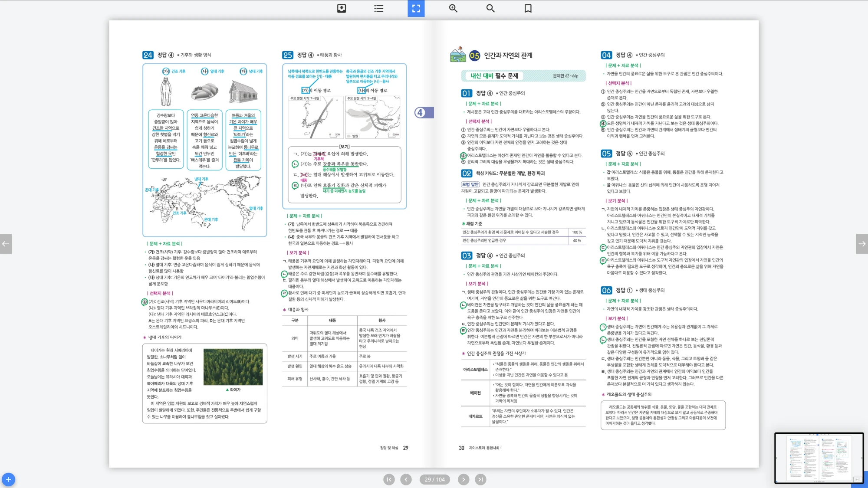This screenshot has width=868, height=488.
Task: Click the download icon in top toolbar
Action: coord(342,8)
